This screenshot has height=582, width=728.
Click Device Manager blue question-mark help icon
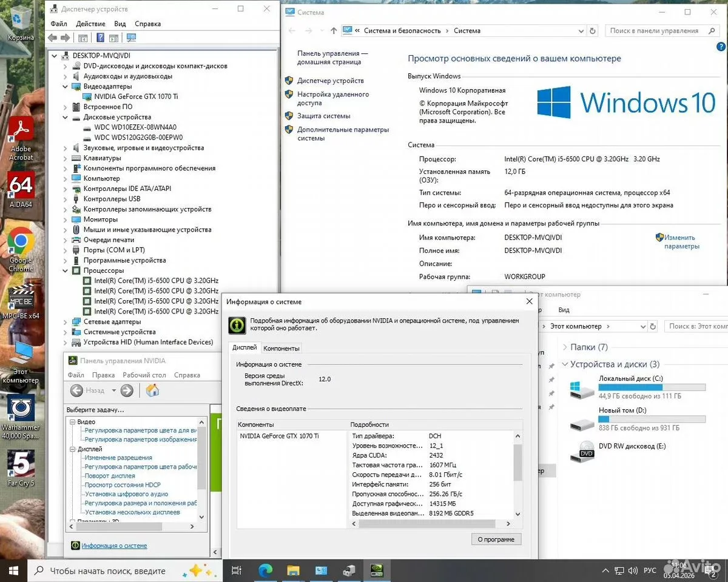pos(100,38)
